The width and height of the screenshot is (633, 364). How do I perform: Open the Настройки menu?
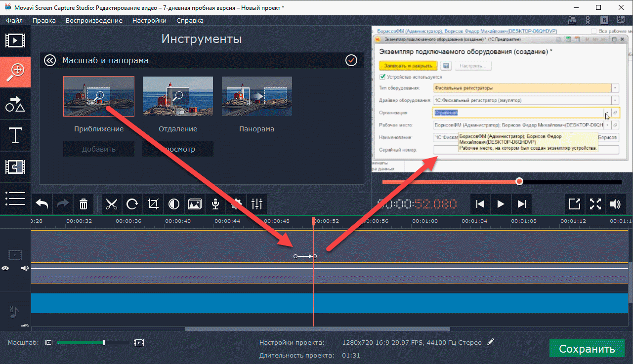pos(149,20)
